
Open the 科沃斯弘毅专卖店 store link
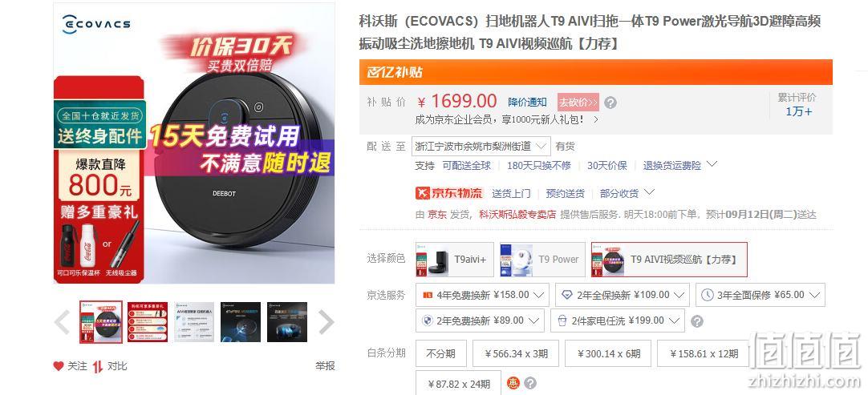(517, 215)
